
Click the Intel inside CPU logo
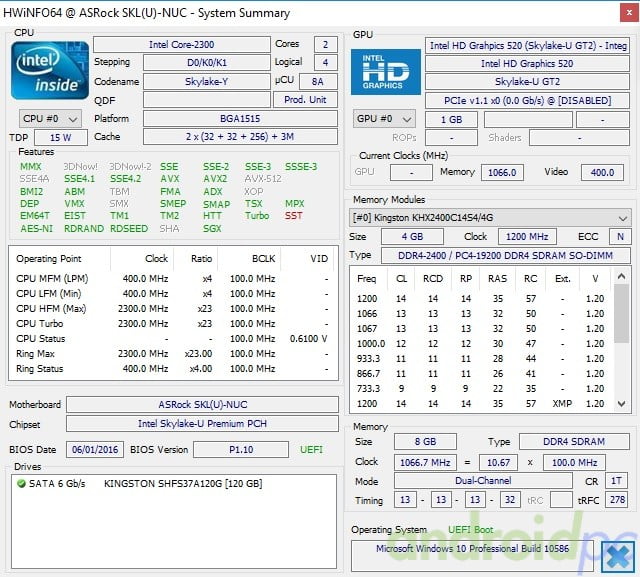tap(50, 71)
